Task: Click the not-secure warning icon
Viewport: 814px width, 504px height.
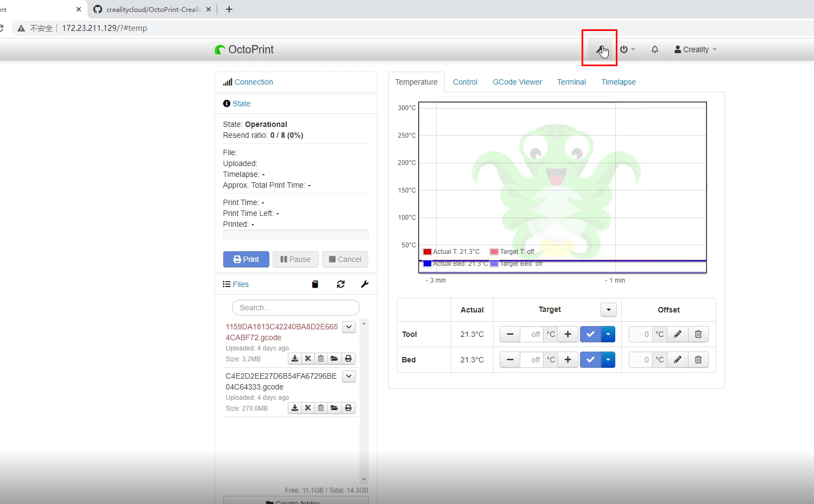Action: [x=21, y=28]
